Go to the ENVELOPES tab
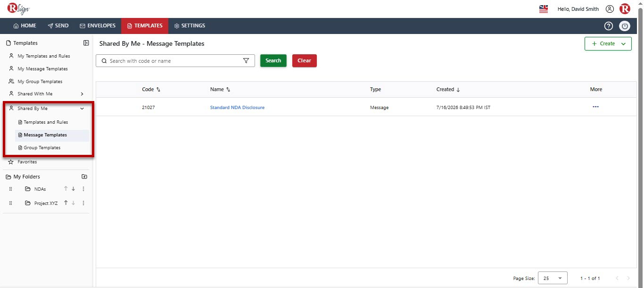Screen dimensions: 644x288 (x=98, y=26)
